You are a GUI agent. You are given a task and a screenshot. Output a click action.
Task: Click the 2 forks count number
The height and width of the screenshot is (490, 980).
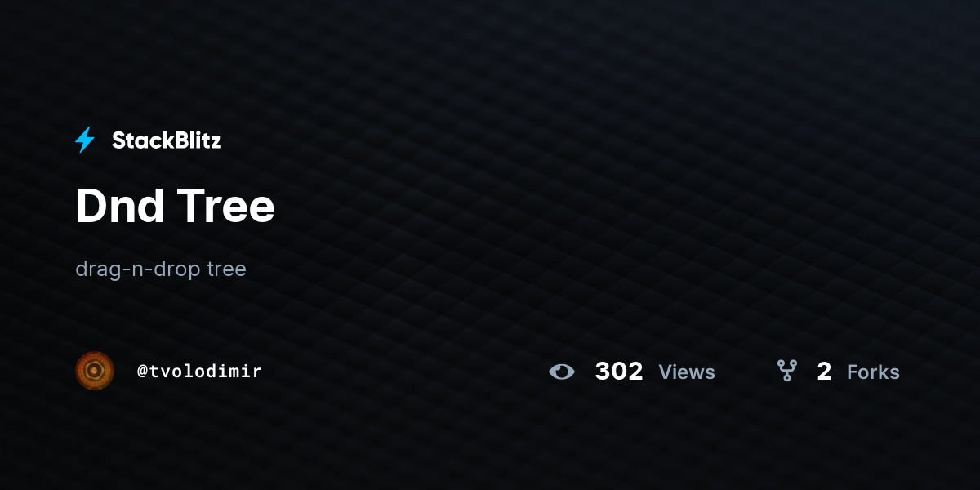[x=824, y=372]
